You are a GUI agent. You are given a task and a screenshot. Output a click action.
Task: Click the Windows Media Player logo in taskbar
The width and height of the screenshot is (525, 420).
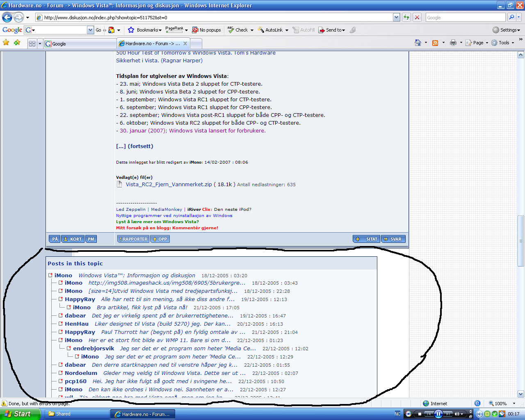point(408,414)
